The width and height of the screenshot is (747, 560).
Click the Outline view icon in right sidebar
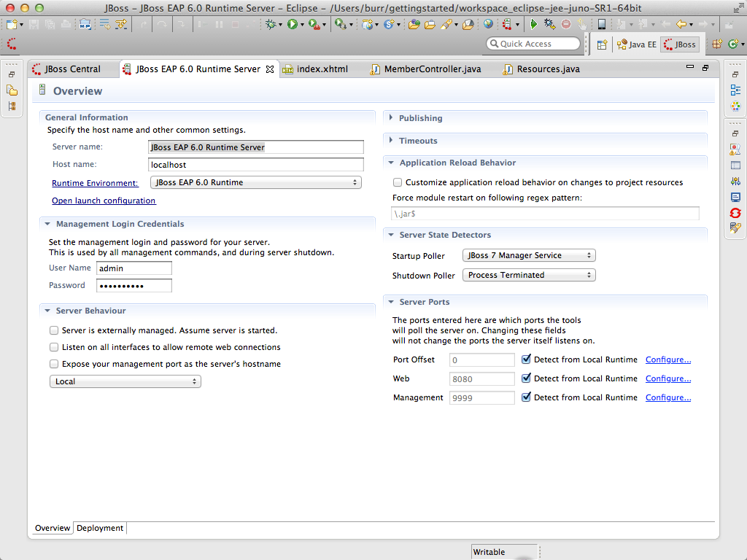pos(735,90)
